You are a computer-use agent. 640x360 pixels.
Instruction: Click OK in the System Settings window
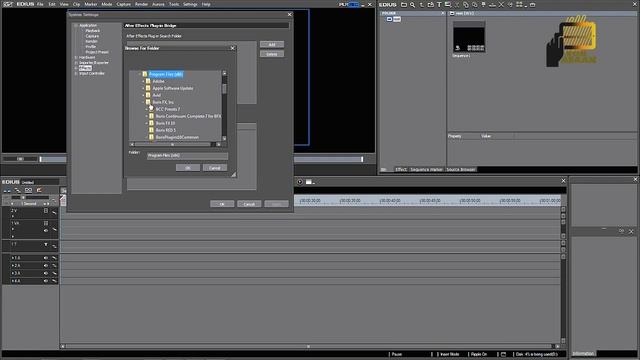pos(222,204)
